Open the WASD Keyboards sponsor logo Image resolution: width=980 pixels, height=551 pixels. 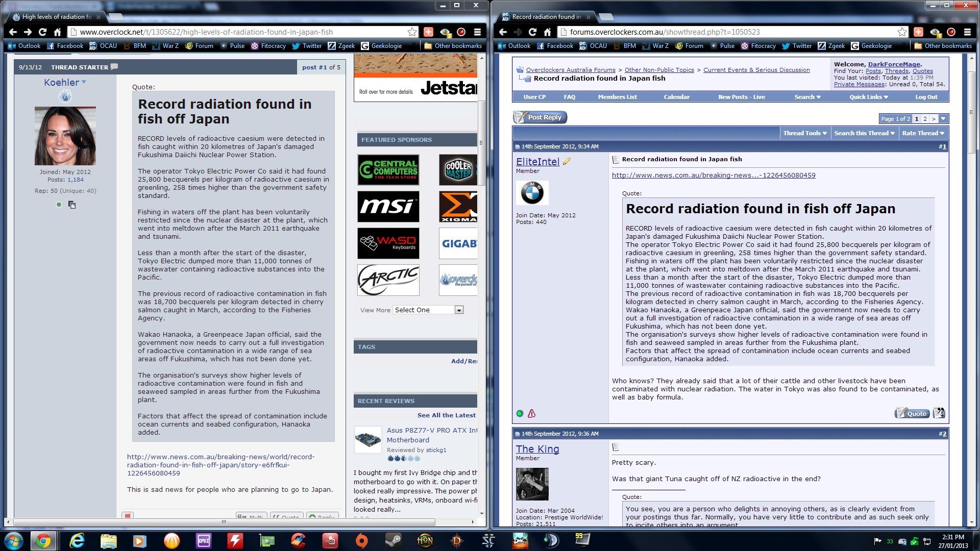(x=388, y=243)
